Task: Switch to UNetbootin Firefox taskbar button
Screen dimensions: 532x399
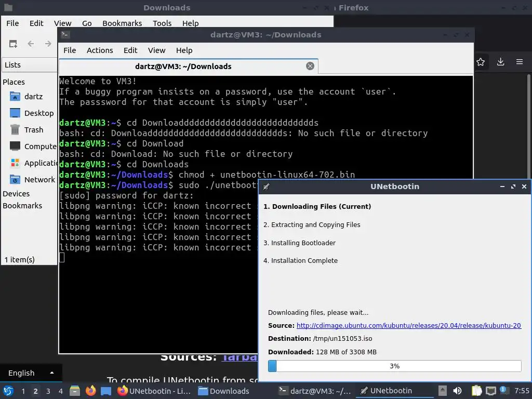Action: (154, 391)
